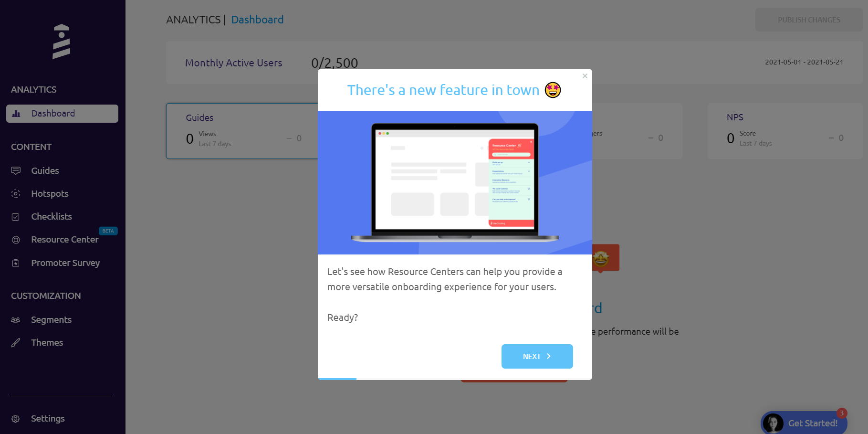Click the Checklists checkmark icon
Image resolution: width=868 pixels, height=434 pixels.
[x=16, y=217]
